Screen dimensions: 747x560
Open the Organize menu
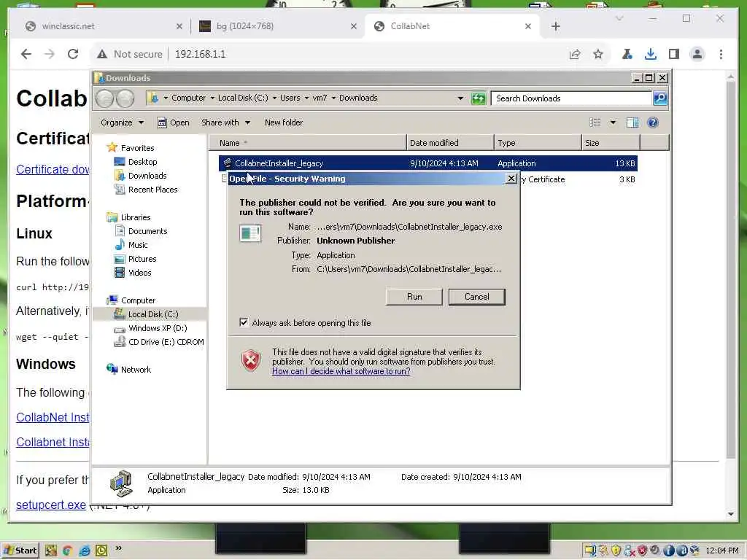click(122, 122)
